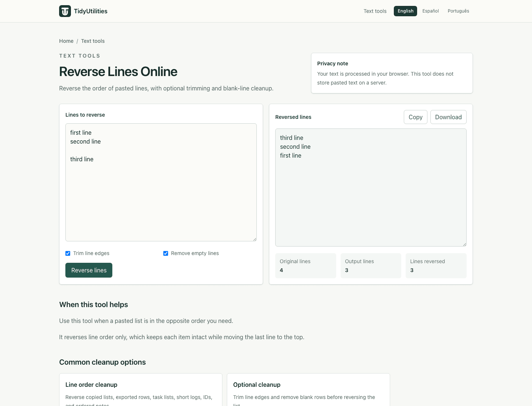The image size is (532, 406).
Task: Click the Line order cleanup card title
Action: point(91,385)
